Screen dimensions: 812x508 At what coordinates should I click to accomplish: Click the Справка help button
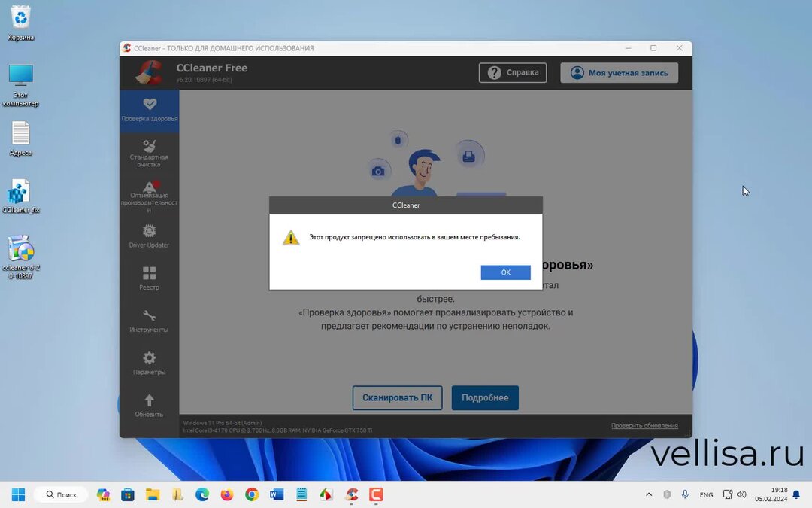pos(513,72)
